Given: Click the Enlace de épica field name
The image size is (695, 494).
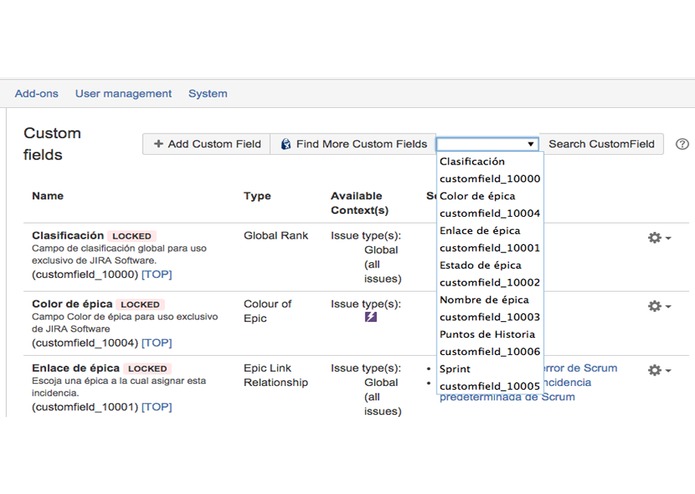Looking at the screenshot, I should pos(75,368).
